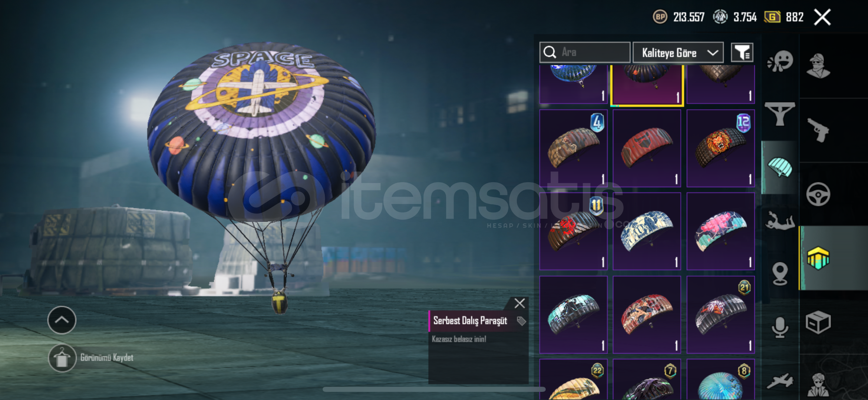This screenshot has width=868, height=400.
Task: Open the emote category icon
Action: point(780,61)
